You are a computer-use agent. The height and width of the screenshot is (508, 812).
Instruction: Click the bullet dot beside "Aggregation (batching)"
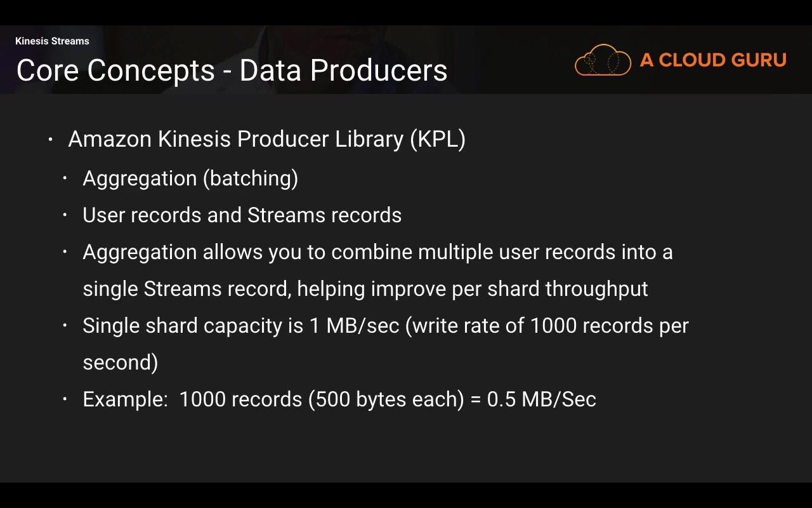pyautogui.click(x=65, y=178)
